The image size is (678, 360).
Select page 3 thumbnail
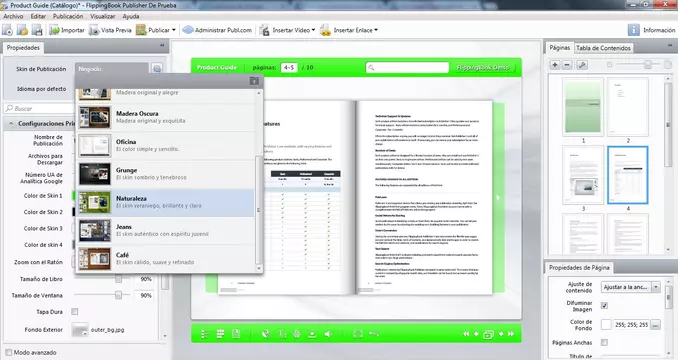[x=583, y=175]
